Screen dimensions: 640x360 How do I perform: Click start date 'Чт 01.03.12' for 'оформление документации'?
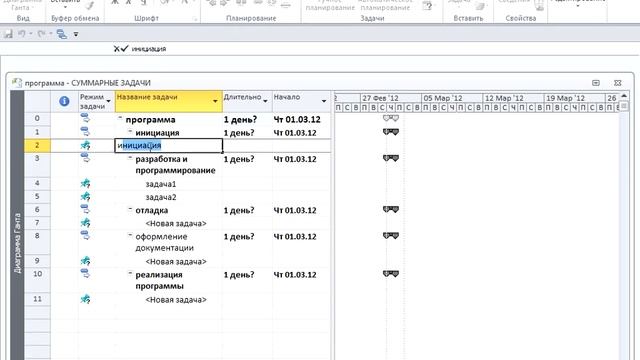click(295, 236)
